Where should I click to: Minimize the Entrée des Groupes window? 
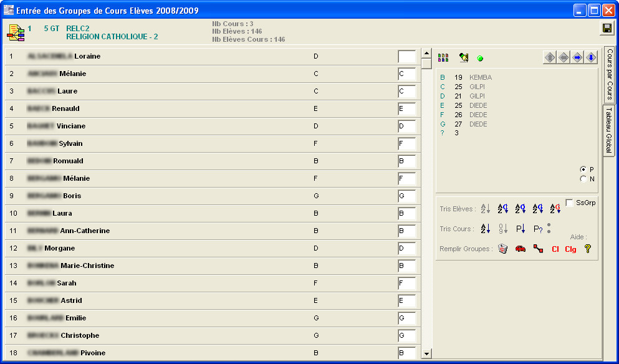(580, 10)
